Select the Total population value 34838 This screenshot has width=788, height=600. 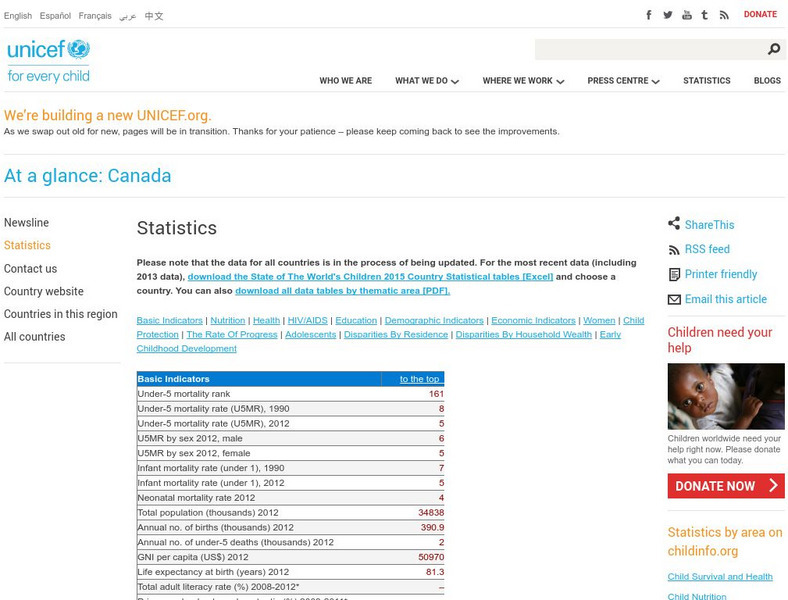tap(431, 513)
